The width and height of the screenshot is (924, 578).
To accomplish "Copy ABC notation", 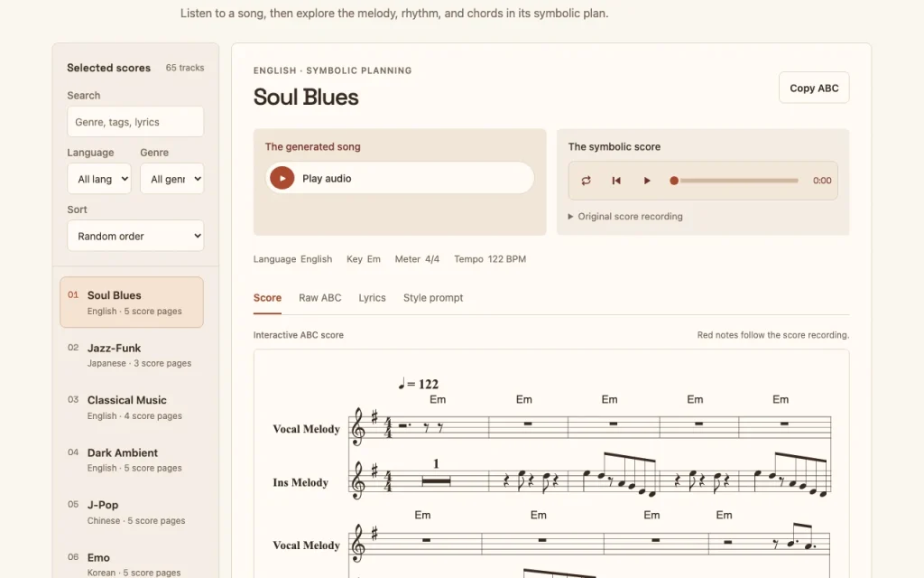I will tap(814, 88).
